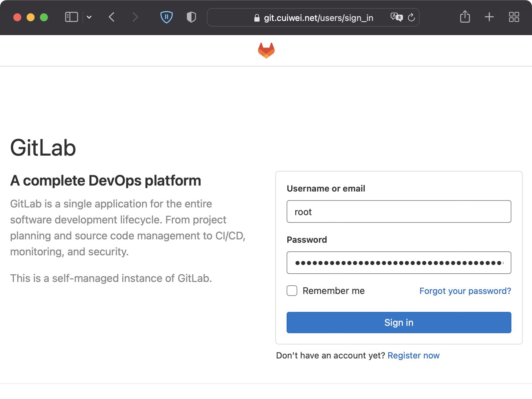Close the Safari window
This screenshot has height=399, width=532.
tap(17, 17)
